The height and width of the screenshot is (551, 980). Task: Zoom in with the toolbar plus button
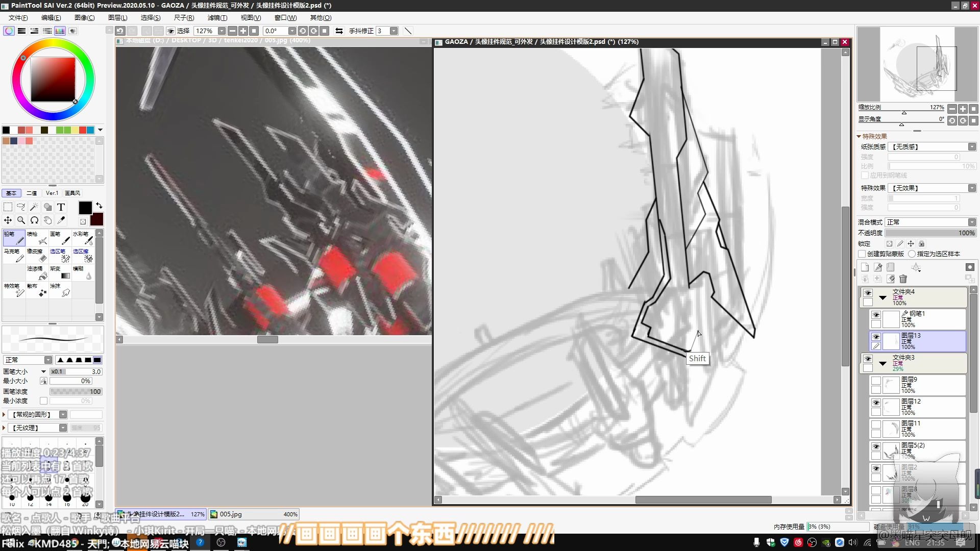243,31
